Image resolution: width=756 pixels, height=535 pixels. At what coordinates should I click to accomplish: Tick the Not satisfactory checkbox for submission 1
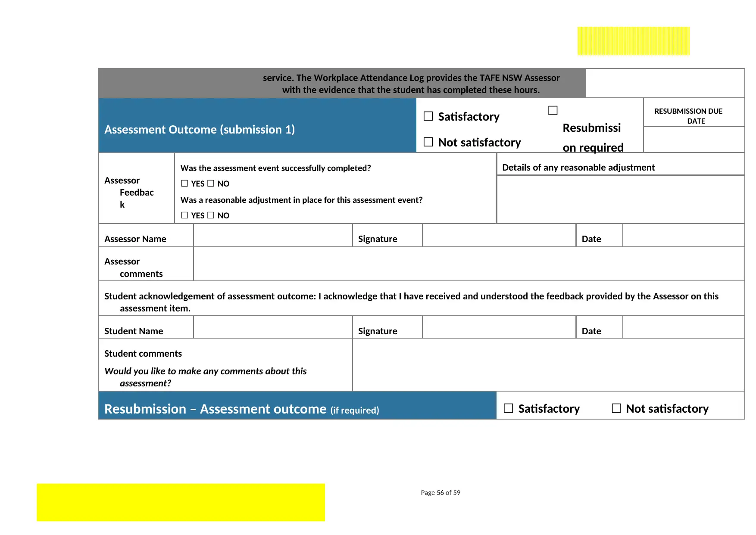(x=428, y=142)
